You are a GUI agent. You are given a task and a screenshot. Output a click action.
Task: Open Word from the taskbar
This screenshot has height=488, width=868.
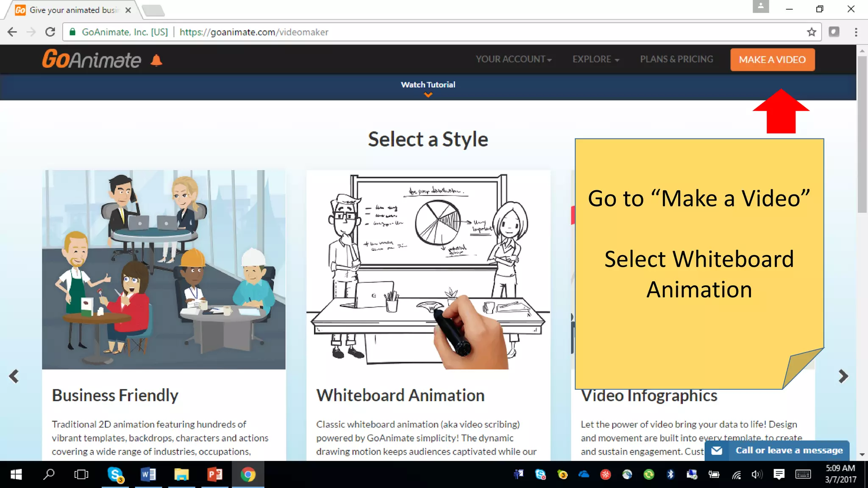tap(148, 474)
